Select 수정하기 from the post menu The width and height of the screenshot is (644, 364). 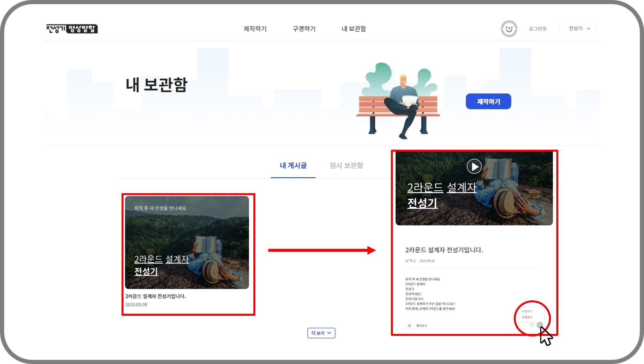pos(527,311)
